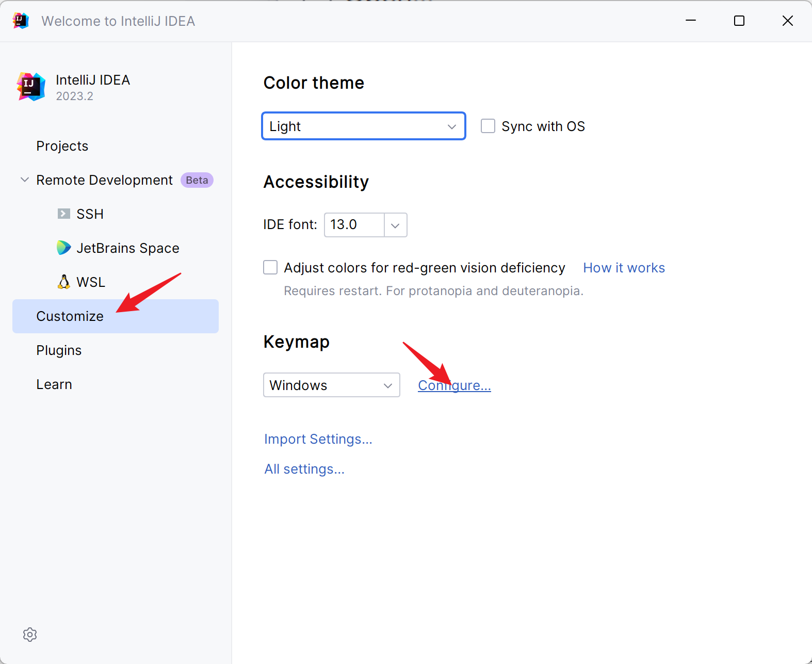Collapse the Remote Development section chevron
This screenshot has height=664, width=812.
point(24,180)
